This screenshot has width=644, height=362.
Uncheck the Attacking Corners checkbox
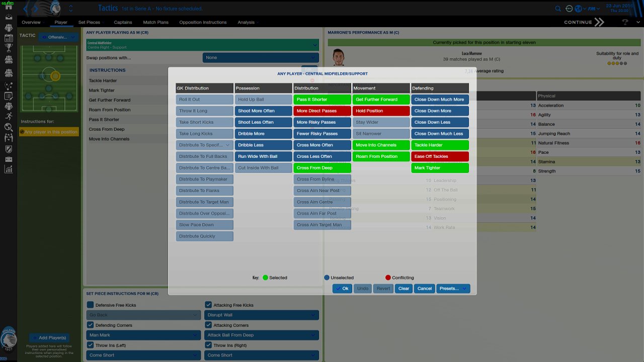[x=208, y=325]
